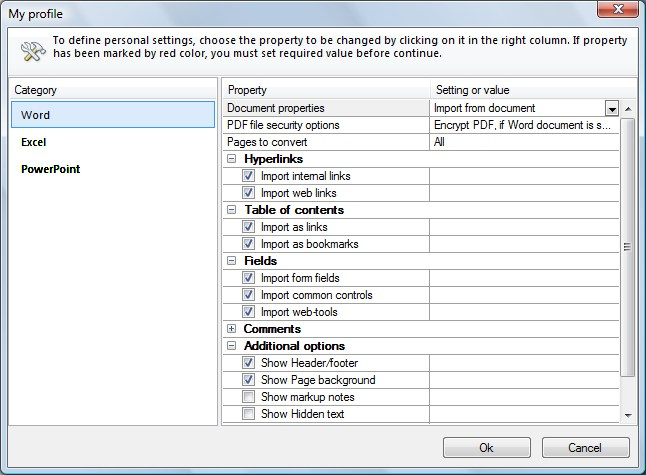Image resolution: width=646 pixels, height=475 pixels.
Task: Click the Cancel button
Action: click(x=585, y=447)
